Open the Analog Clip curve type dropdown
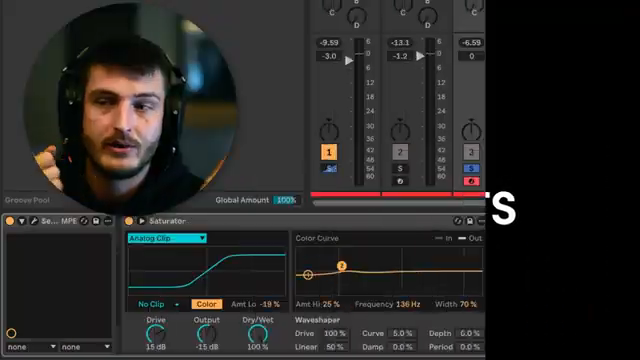 [167, 238]
